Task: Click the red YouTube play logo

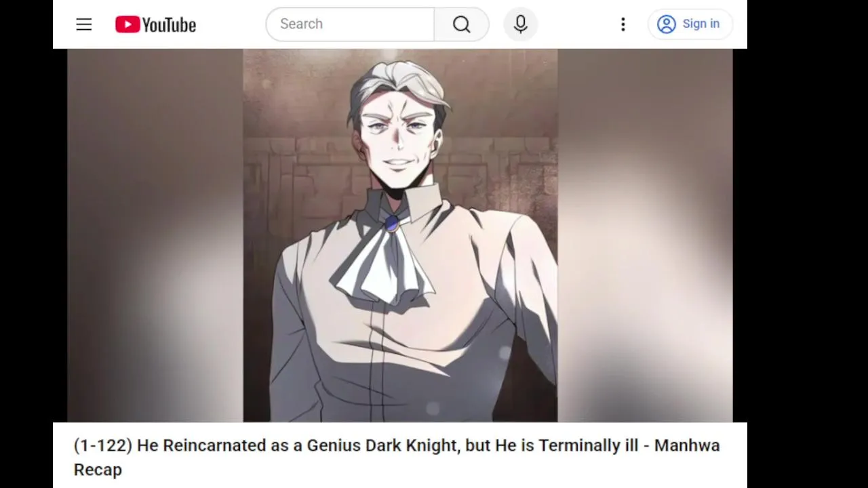Action: [127, 24]
